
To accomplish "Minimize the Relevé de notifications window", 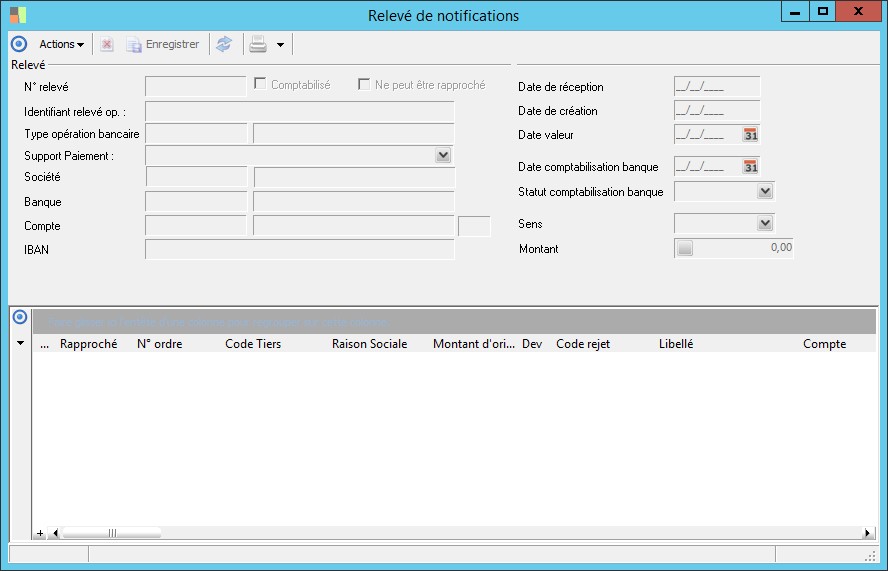I will (795, 12).
